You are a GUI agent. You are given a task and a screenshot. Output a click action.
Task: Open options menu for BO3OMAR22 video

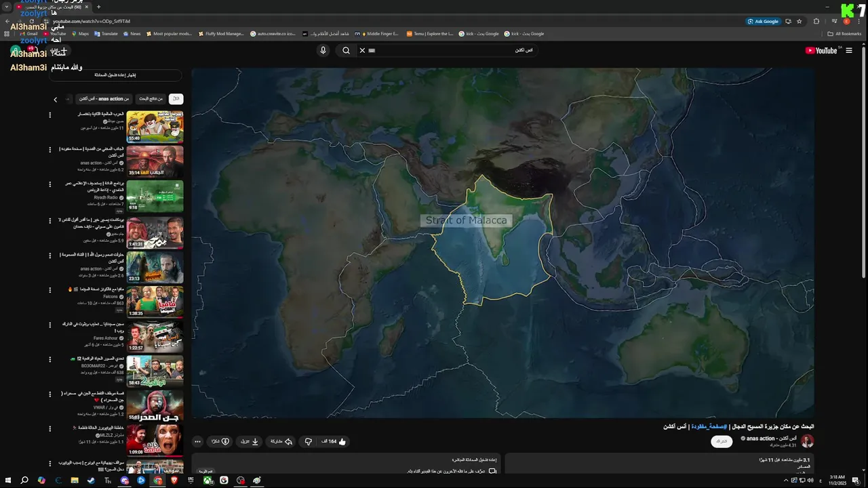(50, 359)
